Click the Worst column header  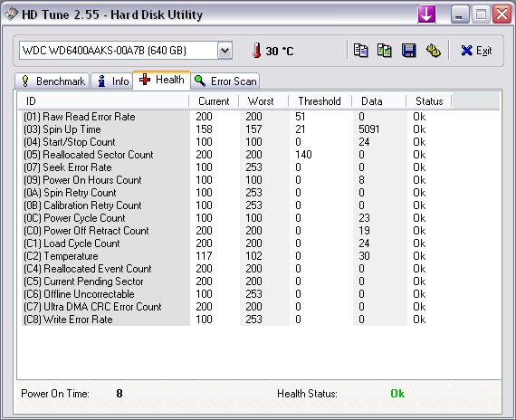(264, 101)
